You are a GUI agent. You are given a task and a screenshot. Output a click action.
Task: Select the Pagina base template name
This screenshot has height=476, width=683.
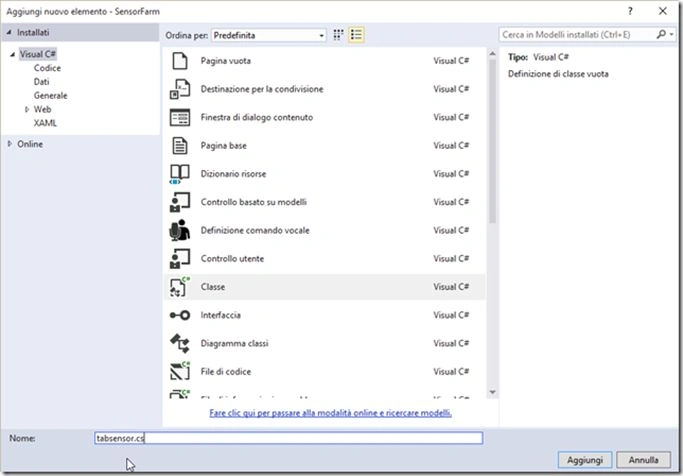tap(223, 146)
